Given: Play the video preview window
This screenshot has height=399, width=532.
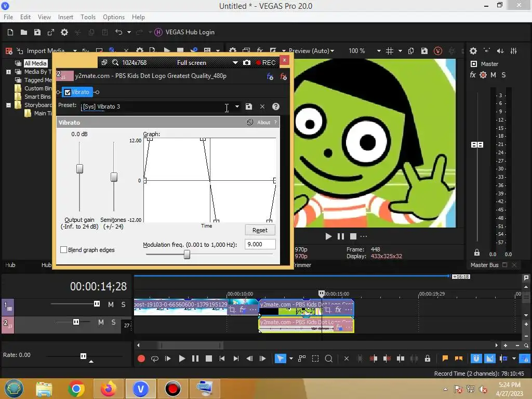Looking at the screenshot, I should click(328, 236).
